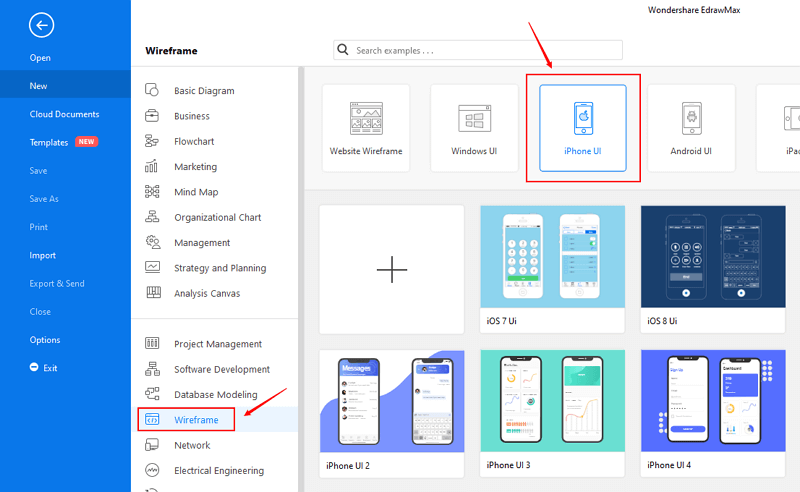Click the Database Modeling icon
This screenshot has width=800, height=492.
click(152, 393)
